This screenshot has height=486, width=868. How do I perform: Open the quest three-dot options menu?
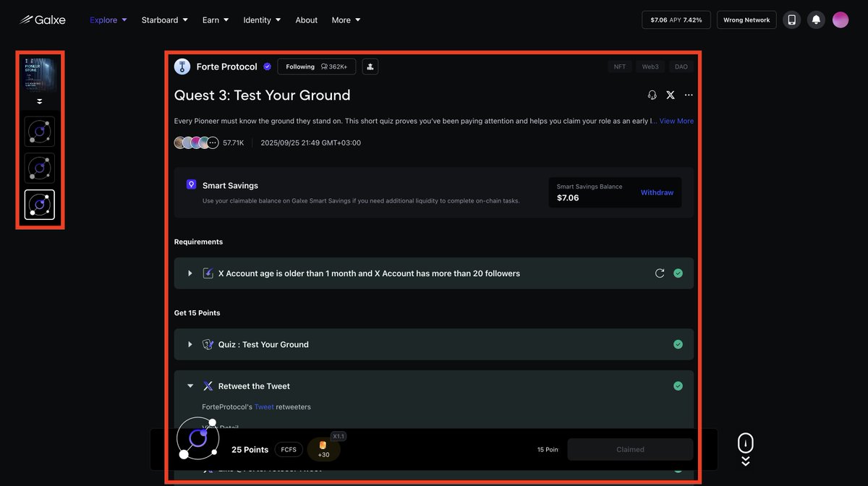689,95
